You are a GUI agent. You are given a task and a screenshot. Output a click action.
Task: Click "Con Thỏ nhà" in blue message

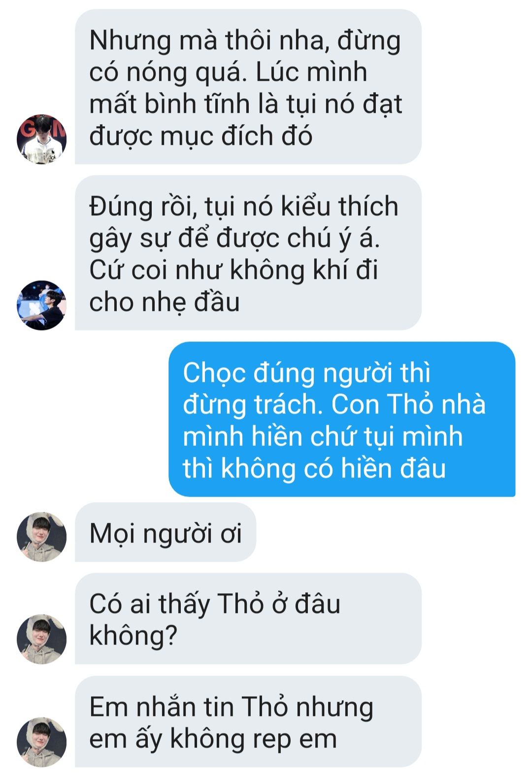tap(408, 404)
